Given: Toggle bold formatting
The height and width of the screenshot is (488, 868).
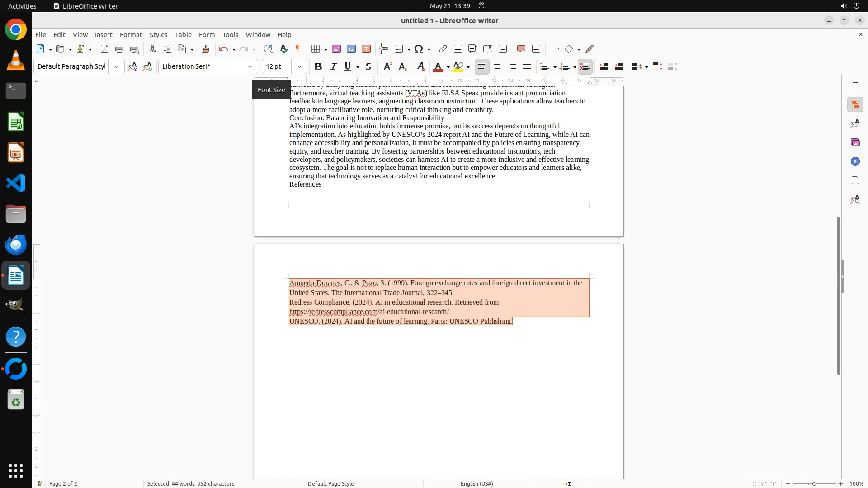Looking at the screenshot, I should [318, 67].
